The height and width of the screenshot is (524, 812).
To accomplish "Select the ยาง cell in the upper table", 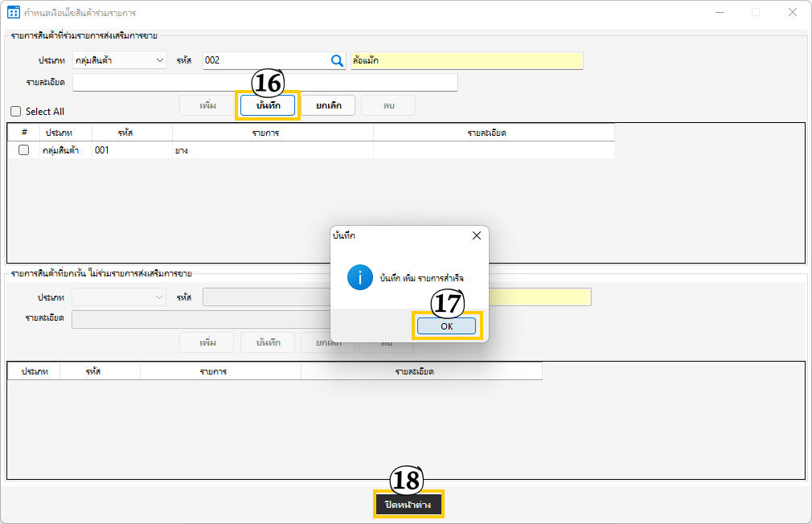I will [273, 150].
